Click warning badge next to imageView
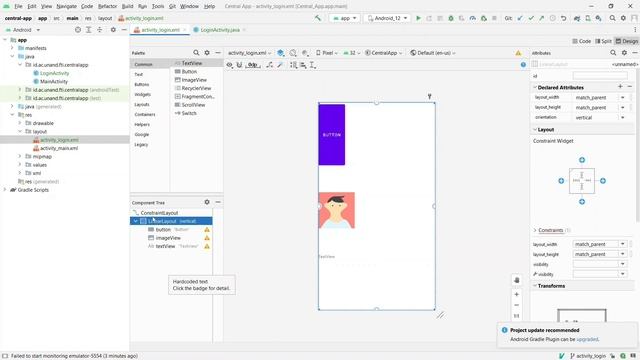The width and height of the screenshot is (640, 360). coord(207,238)
